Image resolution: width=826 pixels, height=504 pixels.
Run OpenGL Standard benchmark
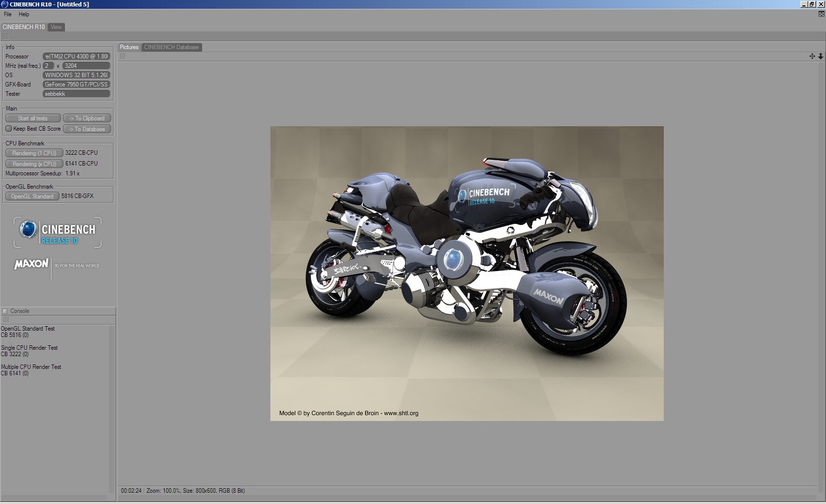[x=32, y=196]
